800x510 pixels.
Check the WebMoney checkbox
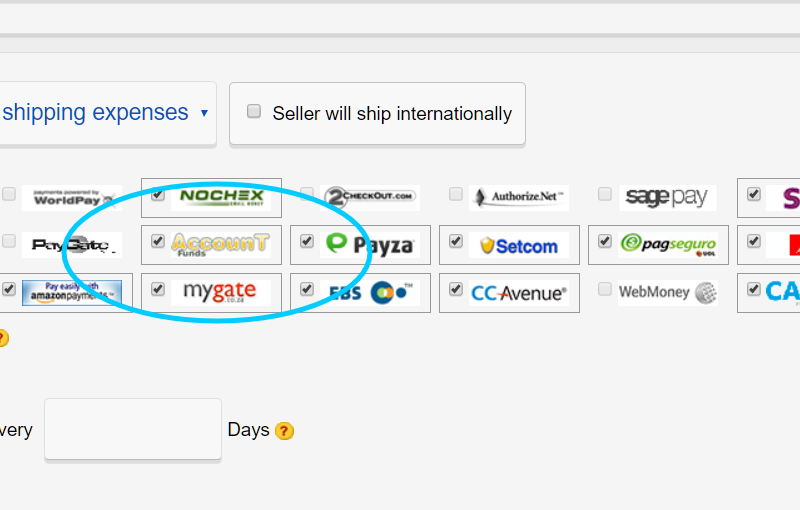[605, 289]
